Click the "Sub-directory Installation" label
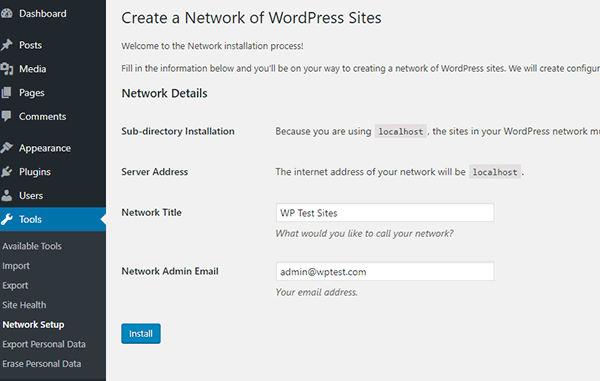This screenshot has width=600, height=381. pos(178,131)
